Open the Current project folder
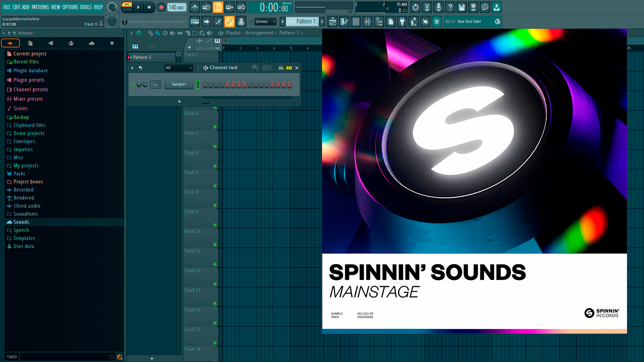This screenshot has width=644, height=362. (30, 54)
